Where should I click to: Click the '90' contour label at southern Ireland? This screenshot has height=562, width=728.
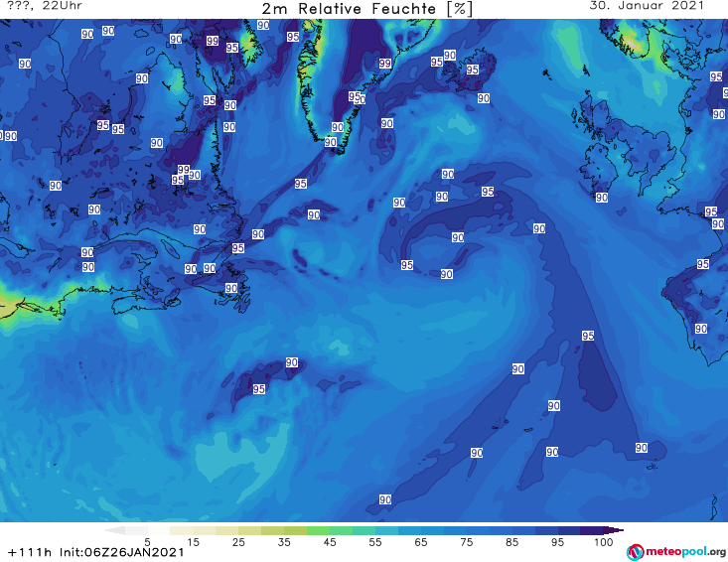(x=602, y=198)
